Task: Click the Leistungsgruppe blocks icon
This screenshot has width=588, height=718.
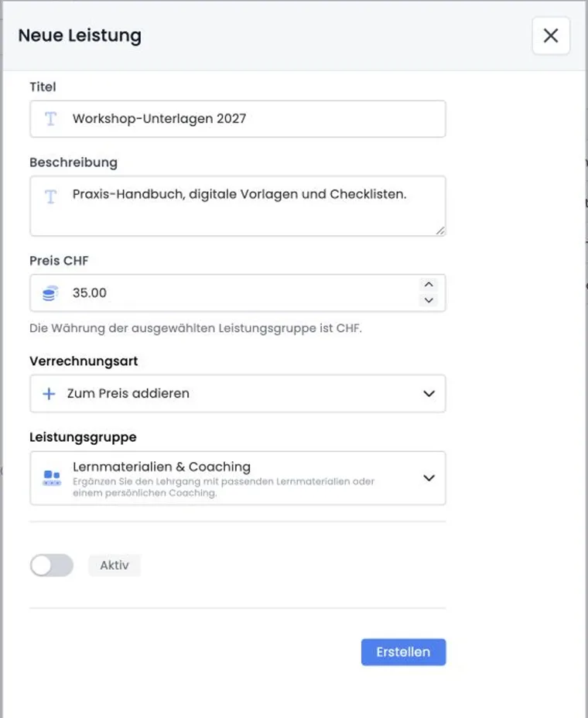Action: (51, 477)
